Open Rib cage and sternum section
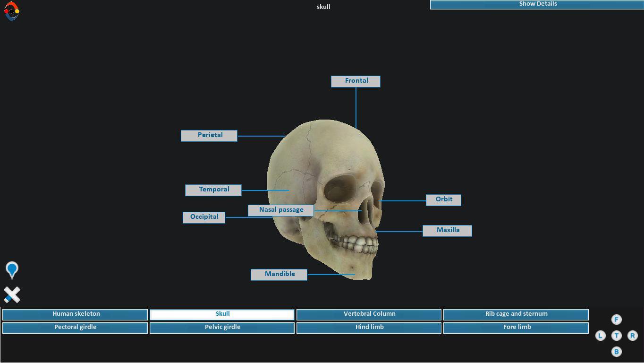 tap(516, 314)
